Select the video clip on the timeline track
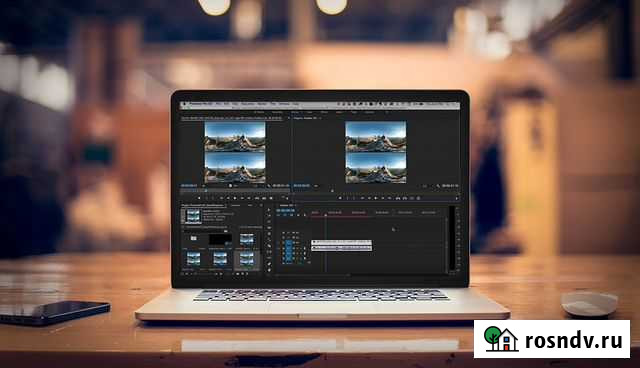Image resolution: width=640 pixels, height=368 pixels. coord(342,242)
